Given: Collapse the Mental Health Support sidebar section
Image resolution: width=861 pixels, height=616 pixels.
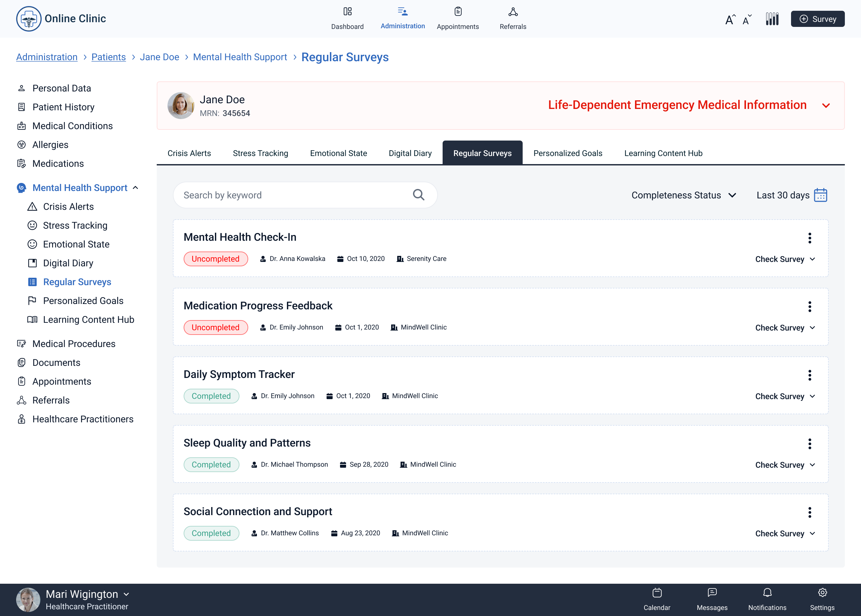Looking at the screenshot, I should tap(136, 188).
